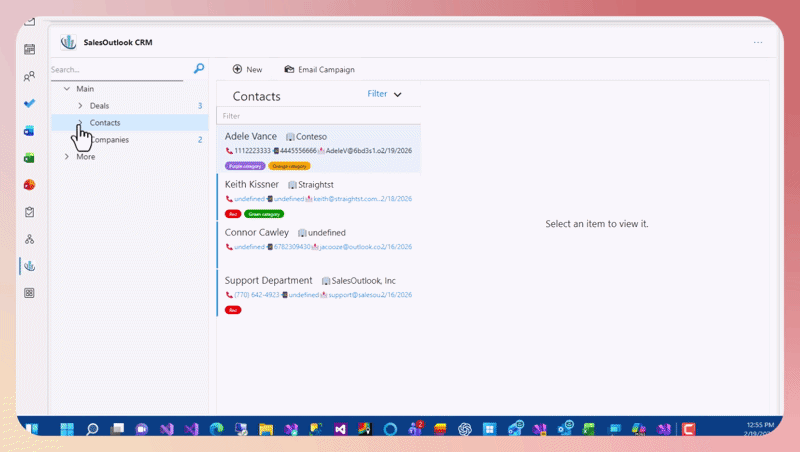This screenshot has width=800, height=452.
Task: Click the keith@straightst.com email link
Action: 346,199
